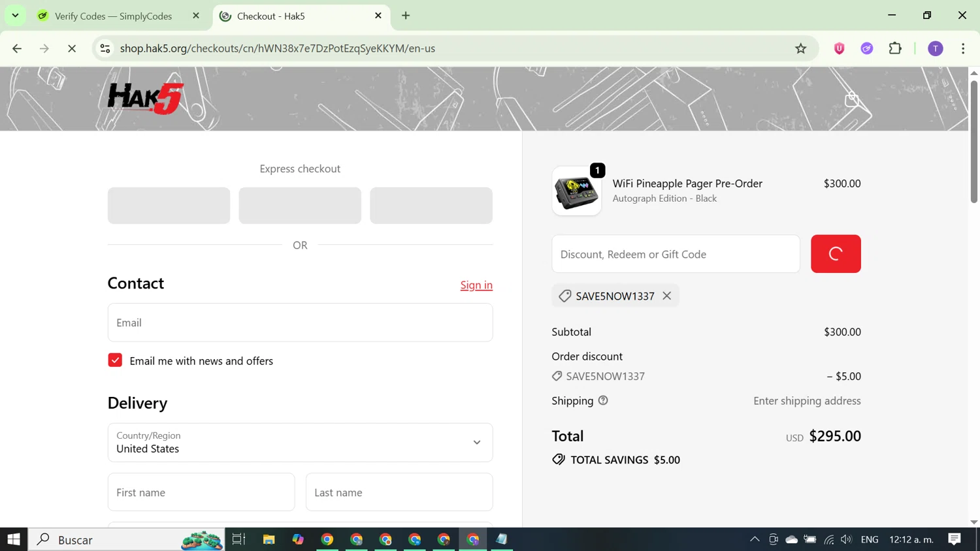Image resolution: width=980 pixels, height=551 pixels.
Task: Switch to Verify Codes — SimplyCodes tab
Action: pyautogui.click(x=112, y=16)
